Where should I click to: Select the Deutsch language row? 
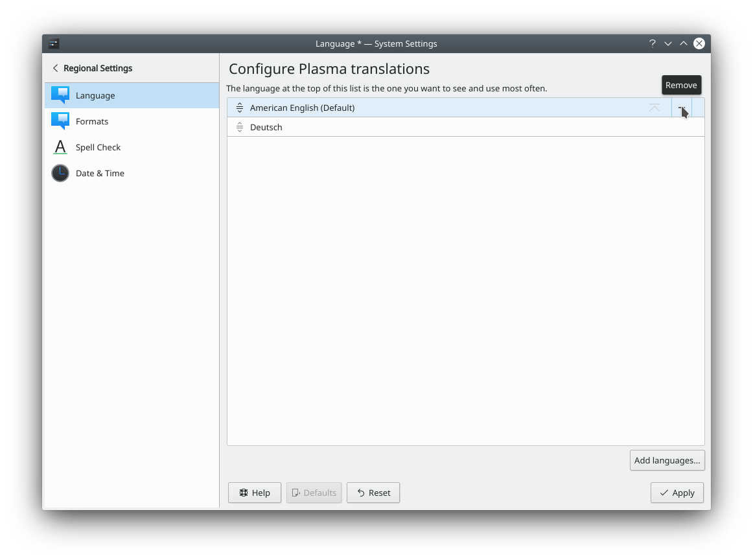click(x=465, y=127)
